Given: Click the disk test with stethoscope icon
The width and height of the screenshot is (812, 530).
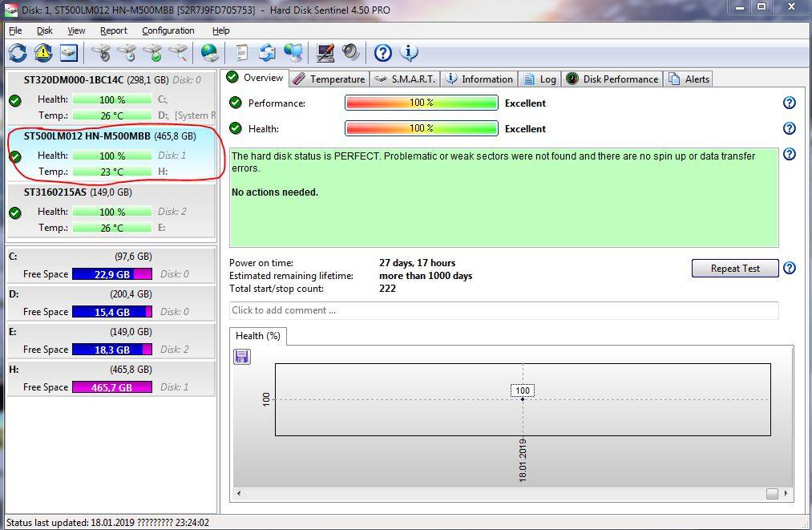Looking at the screenshot, I should [101, 53].
